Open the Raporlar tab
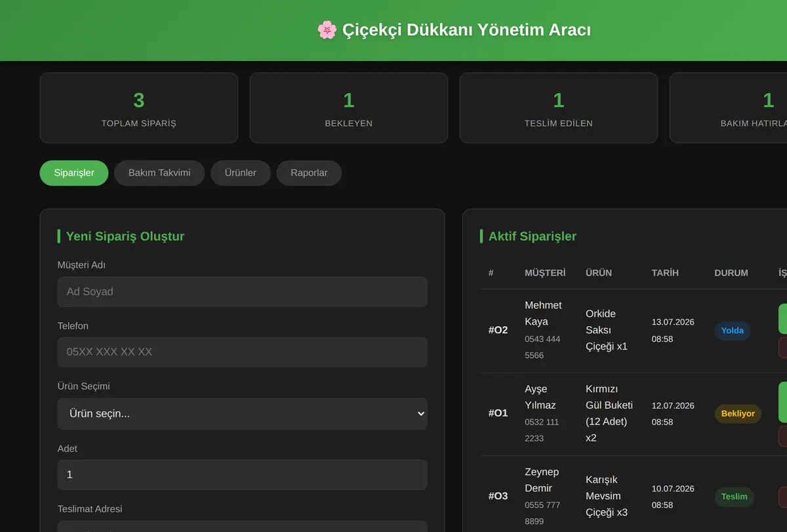Screen dimensions: 787x532 pos(309,173)
